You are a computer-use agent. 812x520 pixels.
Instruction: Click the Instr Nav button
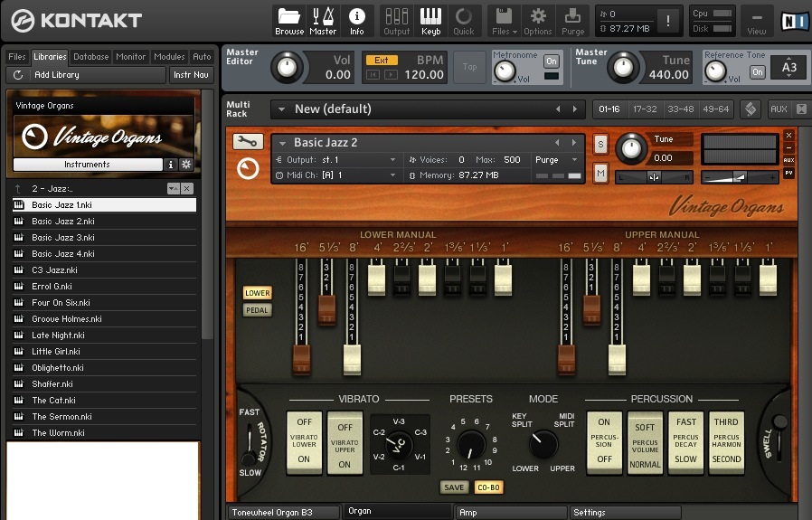click(191, 75)
